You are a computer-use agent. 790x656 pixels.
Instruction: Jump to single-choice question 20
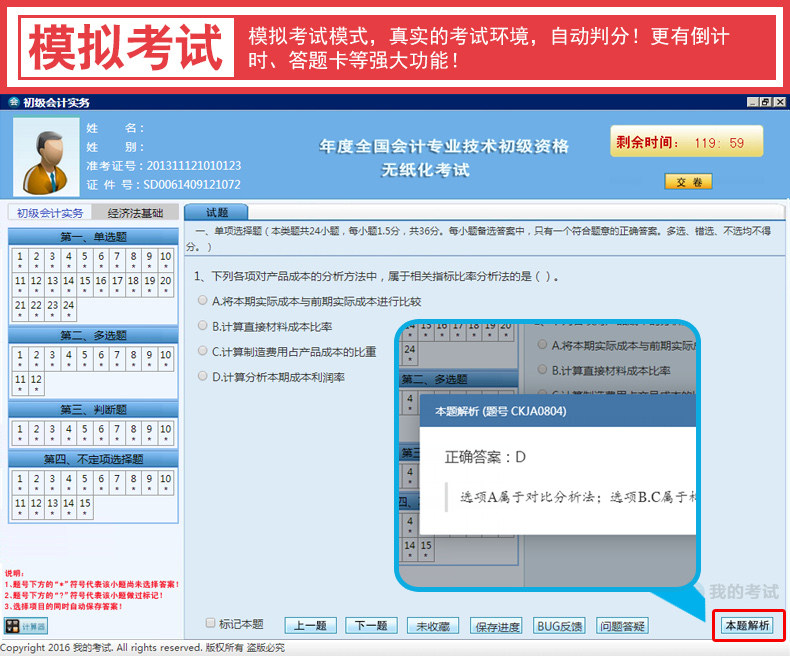(x=166, y=284)
